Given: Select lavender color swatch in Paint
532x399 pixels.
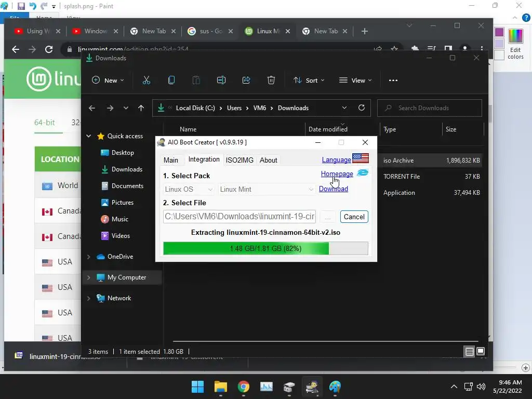Looking at the screenshot, I should 499,44.
